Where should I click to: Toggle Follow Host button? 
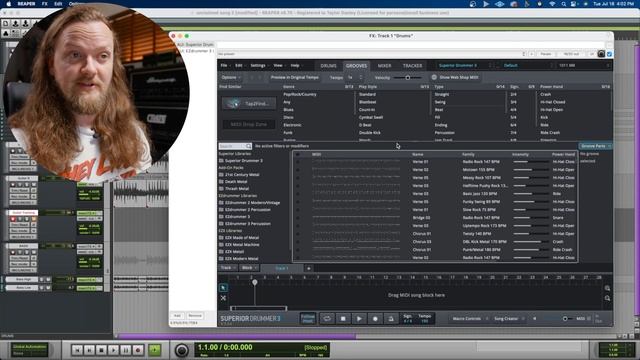308,318
